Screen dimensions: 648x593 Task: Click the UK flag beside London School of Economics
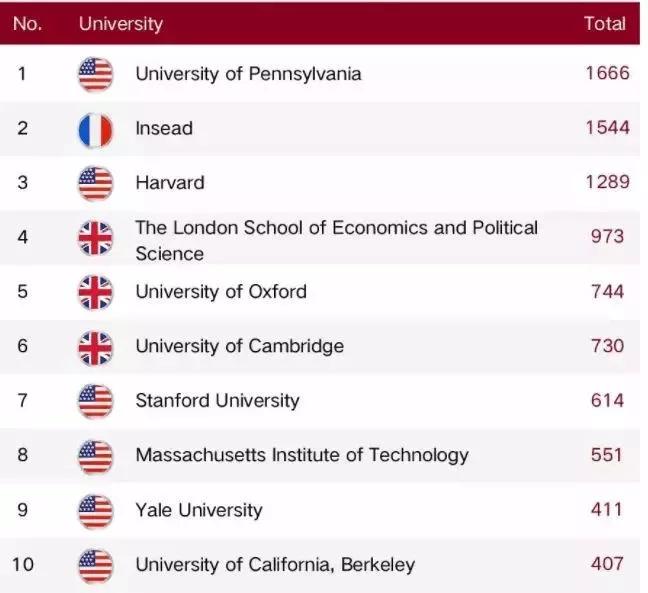[96, 238]
